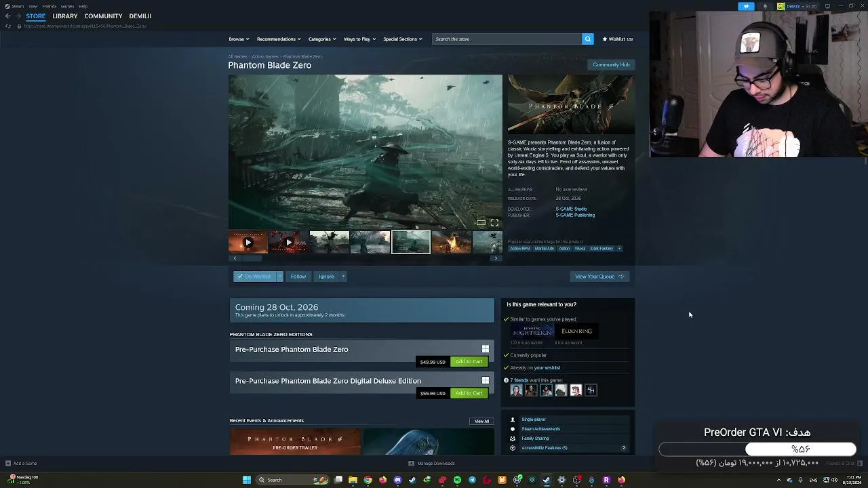Viewport: 868px width, 488px height.
Task: Launch Google Chrome from the taskbar
Action: [368, 480]
